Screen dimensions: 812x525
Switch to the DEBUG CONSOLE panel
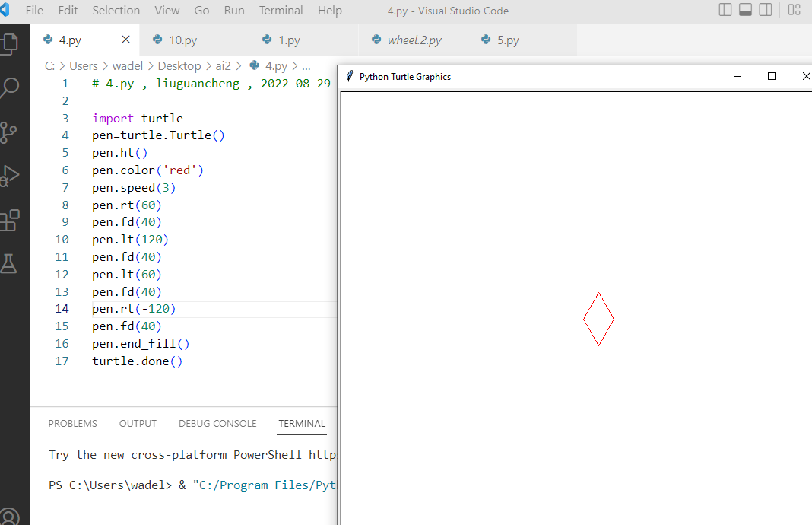(217, 424)
